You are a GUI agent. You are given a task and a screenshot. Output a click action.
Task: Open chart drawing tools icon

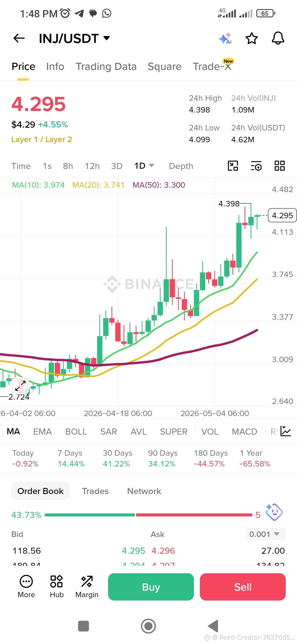click(233, 166)
